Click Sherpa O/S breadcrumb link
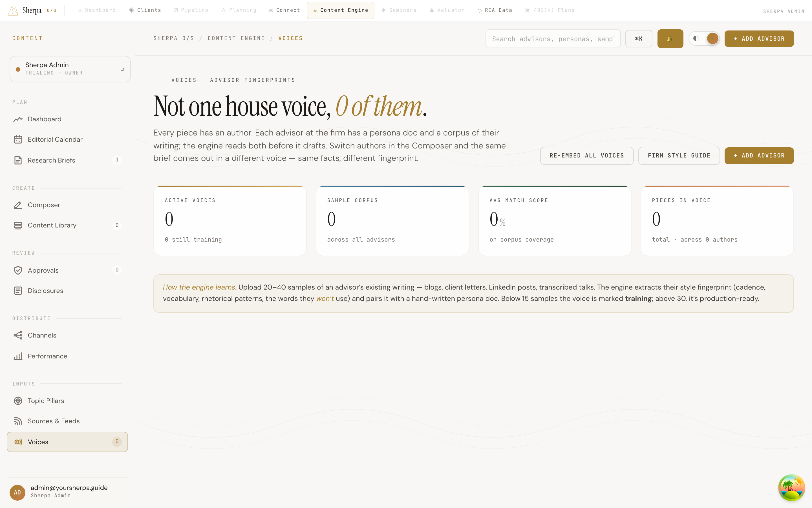812x508 pixels. point(174,38)
